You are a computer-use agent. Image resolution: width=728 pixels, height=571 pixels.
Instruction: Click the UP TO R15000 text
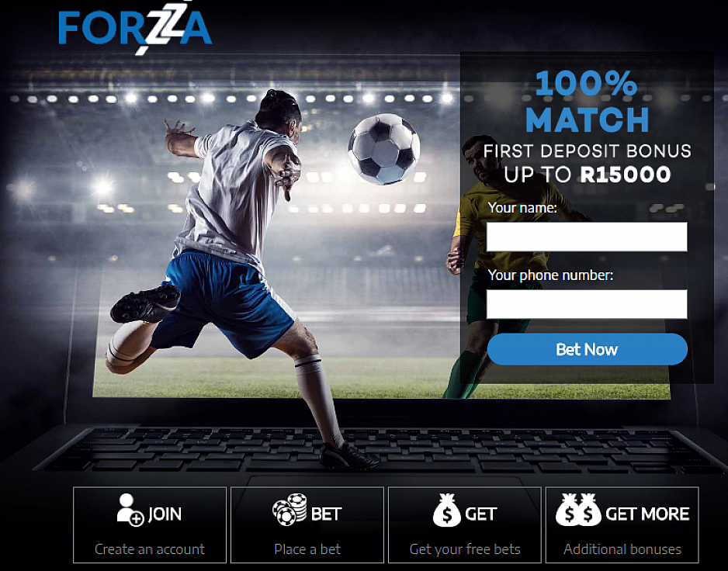pos(588,175)
